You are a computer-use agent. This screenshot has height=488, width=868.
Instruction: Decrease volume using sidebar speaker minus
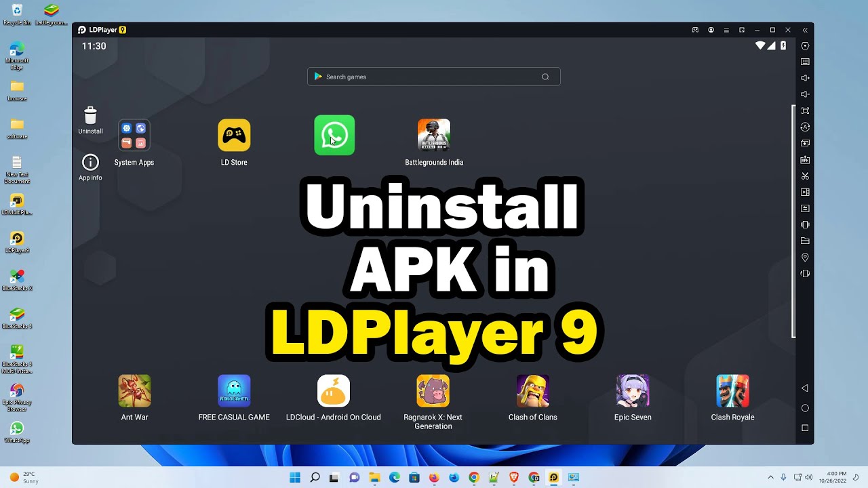click(x=805, y=94)
